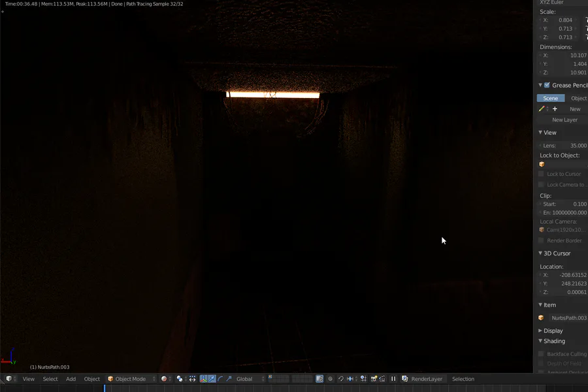Open the viewport shading sphere menu

point(166,379)
